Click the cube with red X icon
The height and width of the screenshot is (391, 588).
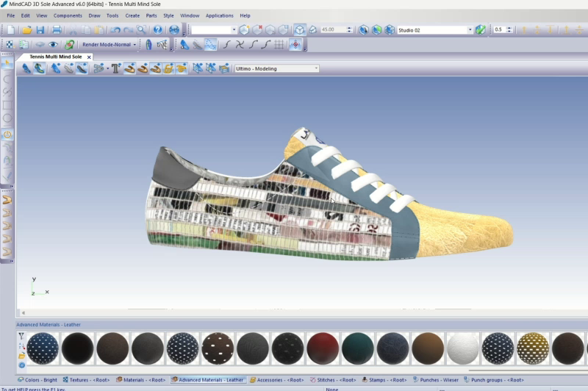click(257, 30)
